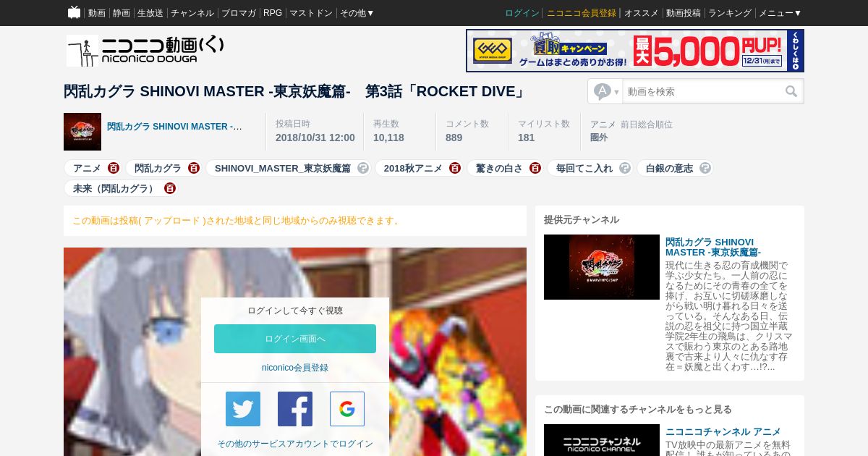Viewport: 868px width, 456px height.
Task: Click the view count value 10,118
Action: pos(388,138)
